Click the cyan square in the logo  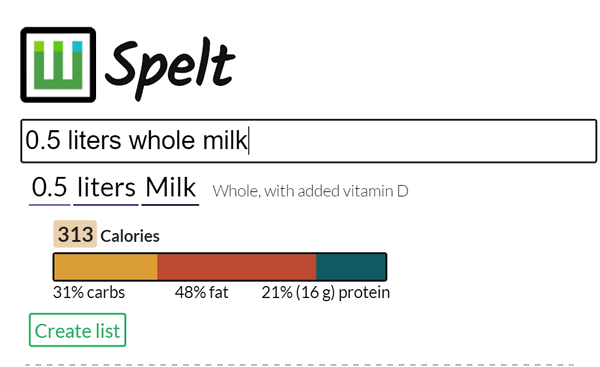tap(77, 46)
